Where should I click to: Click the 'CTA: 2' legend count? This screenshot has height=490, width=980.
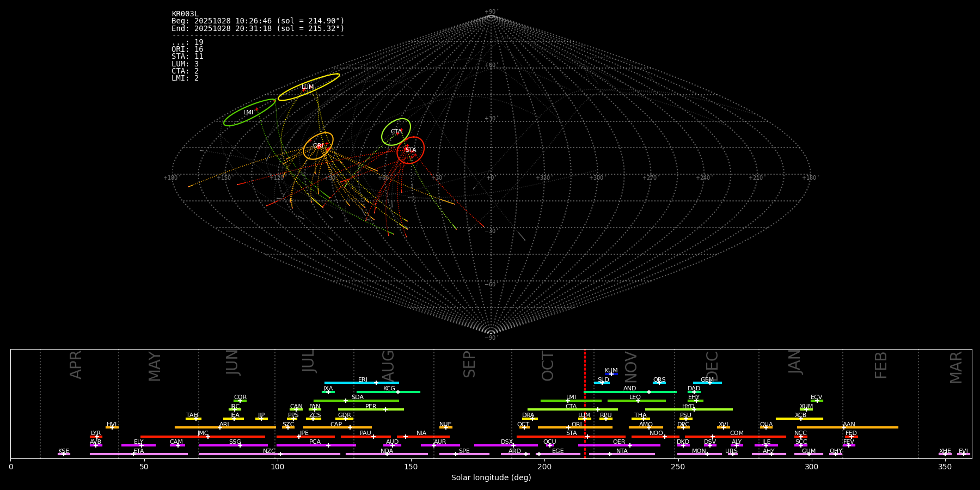pos(185,71)
